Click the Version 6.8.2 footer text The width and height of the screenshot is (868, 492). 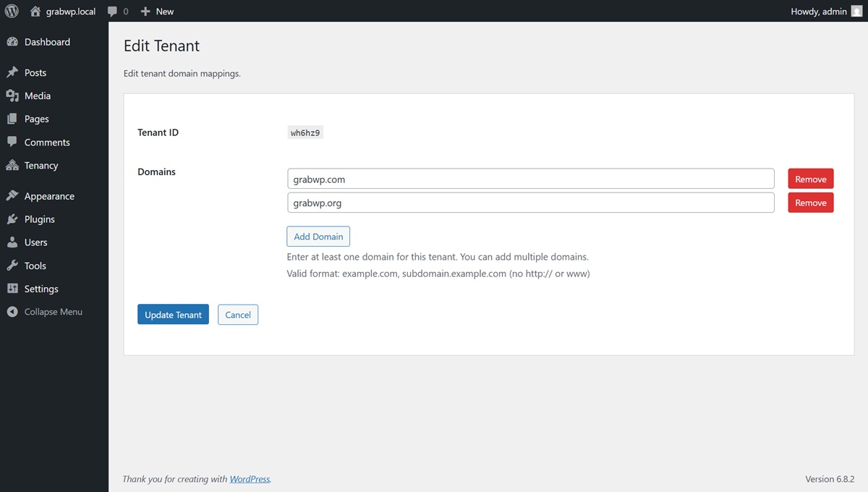[x=830, y=479]
